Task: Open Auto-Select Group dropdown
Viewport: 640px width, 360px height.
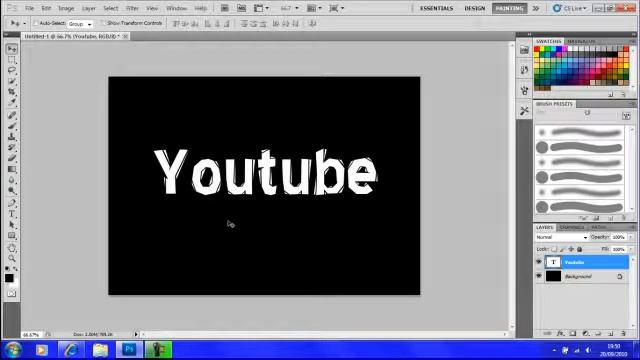Action: click(x=80, y=24)
